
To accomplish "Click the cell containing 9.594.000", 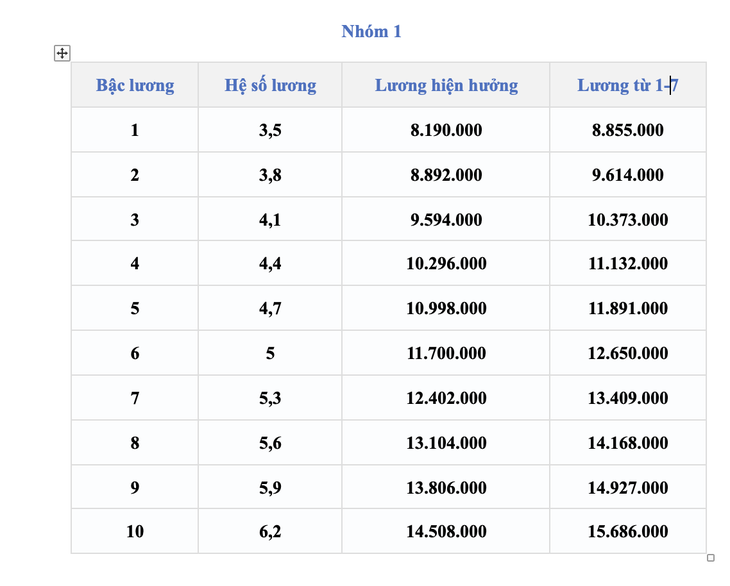I will tap(446, 220).
